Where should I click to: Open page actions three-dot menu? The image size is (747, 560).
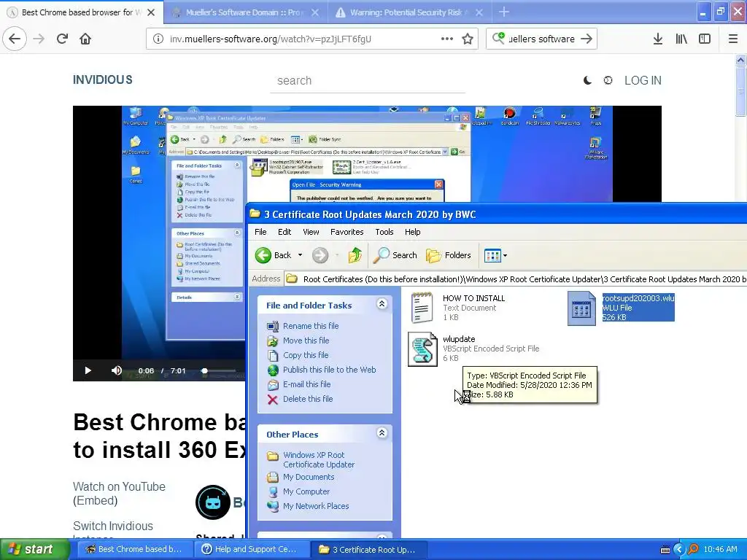[447, 39]
